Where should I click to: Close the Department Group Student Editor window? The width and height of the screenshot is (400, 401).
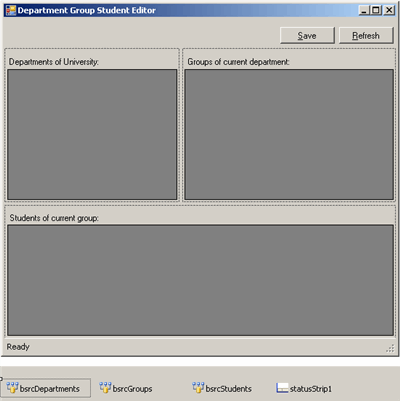(x=389, y=10)
